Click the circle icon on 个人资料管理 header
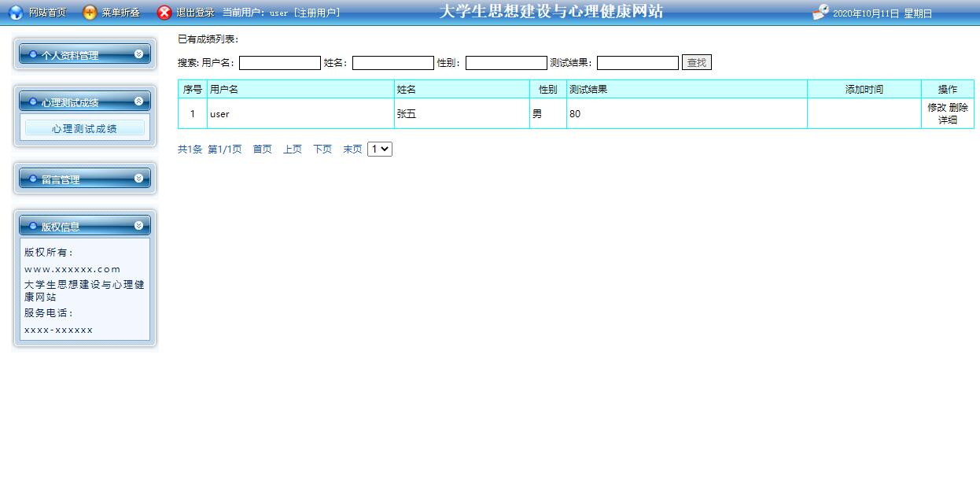Screen dimensions: 980x491 click(x=32, y=54)
